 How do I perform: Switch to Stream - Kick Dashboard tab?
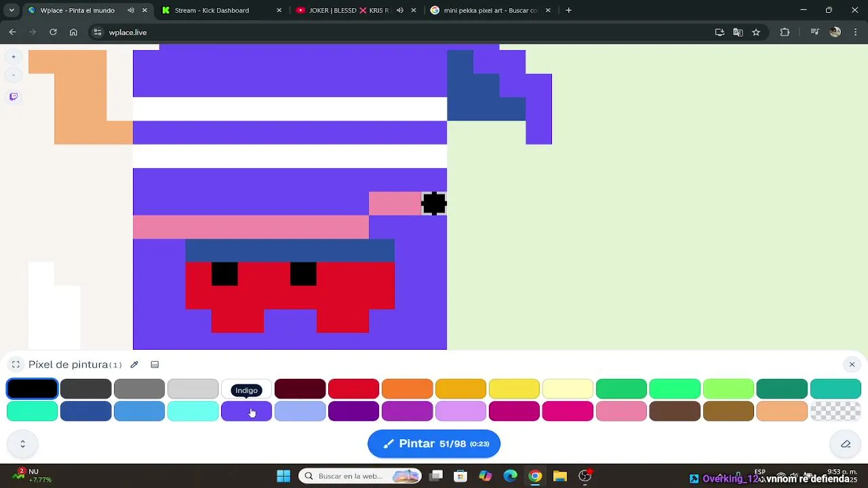tap(212, 10)
